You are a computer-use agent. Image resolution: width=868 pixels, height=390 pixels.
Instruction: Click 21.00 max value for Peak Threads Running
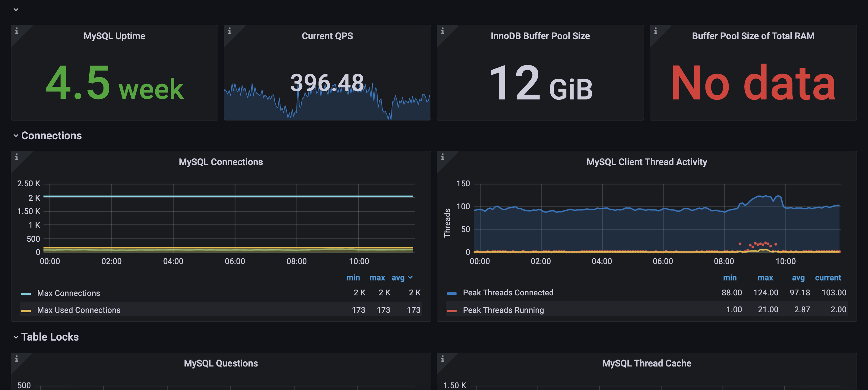click(x=768, y=310)
